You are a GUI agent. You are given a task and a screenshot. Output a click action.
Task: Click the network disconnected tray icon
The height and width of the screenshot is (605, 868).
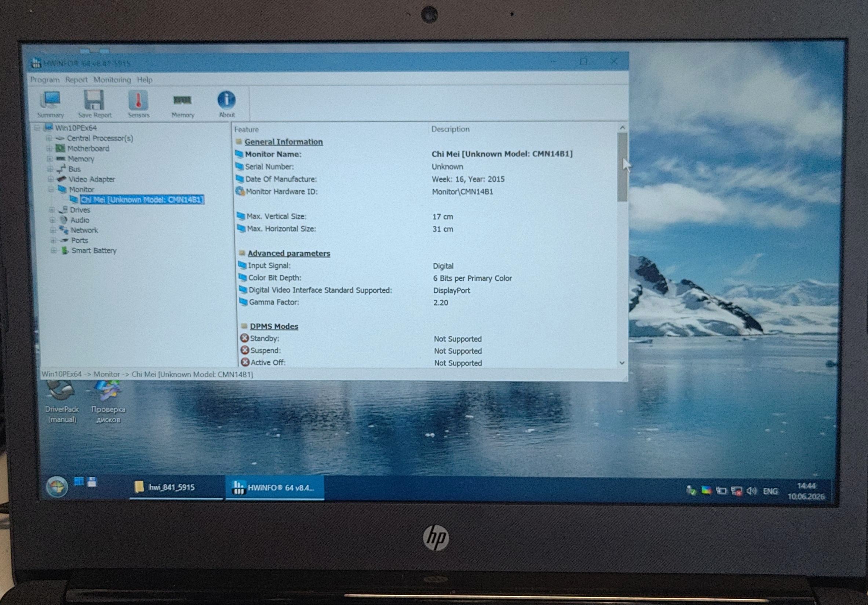pyautogui.click(x=736, y=491)
